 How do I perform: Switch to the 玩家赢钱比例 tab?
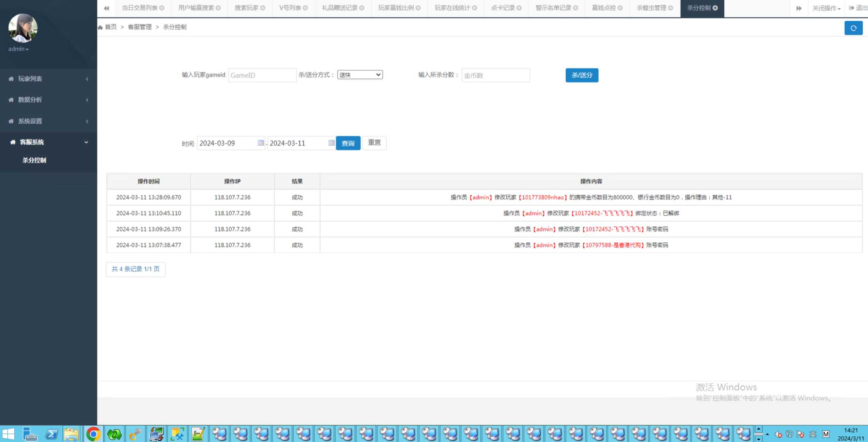(396, 8)
